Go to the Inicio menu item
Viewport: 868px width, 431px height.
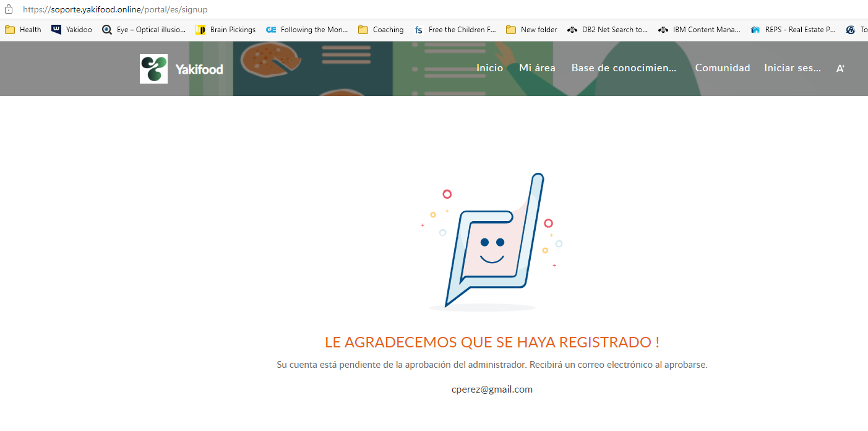[489, 68]
